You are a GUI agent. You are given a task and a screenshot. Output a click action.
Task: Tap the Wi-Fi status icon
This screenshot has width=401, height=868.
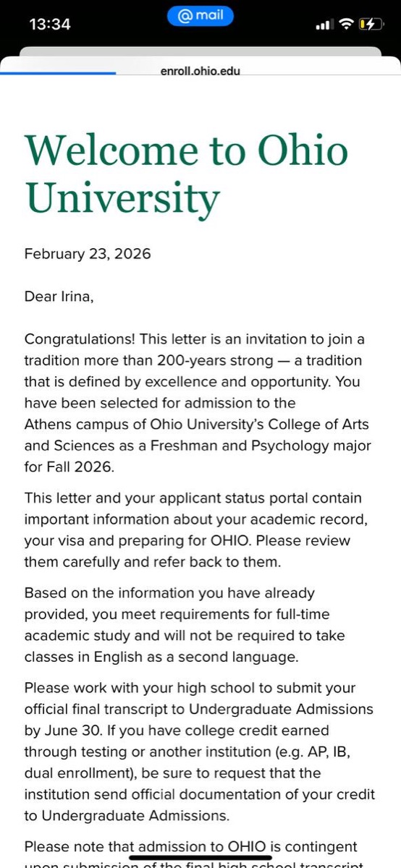[x=346, y=25]
